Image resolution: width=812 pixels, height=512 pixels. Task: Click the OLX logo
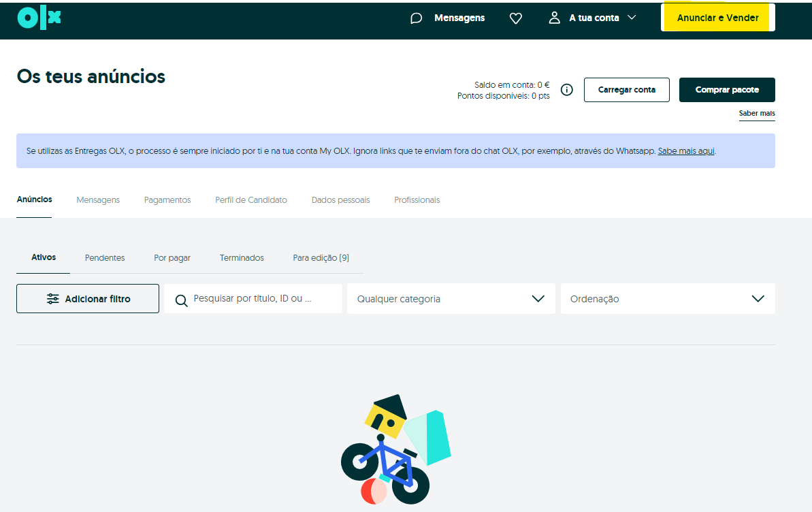click(39, 18)
